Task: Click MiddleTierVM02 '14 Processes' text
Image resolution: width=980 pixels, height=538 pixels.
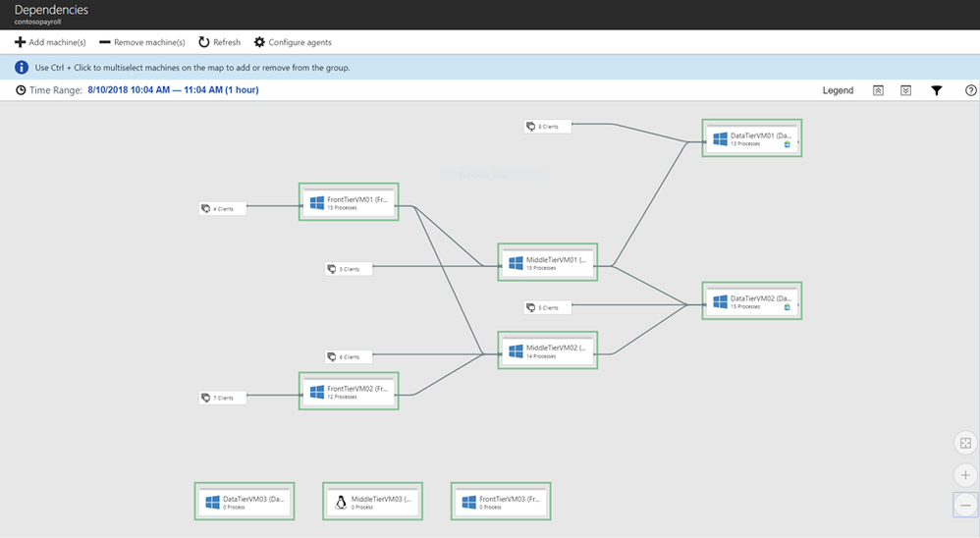Action: click(x=541, y=356)
